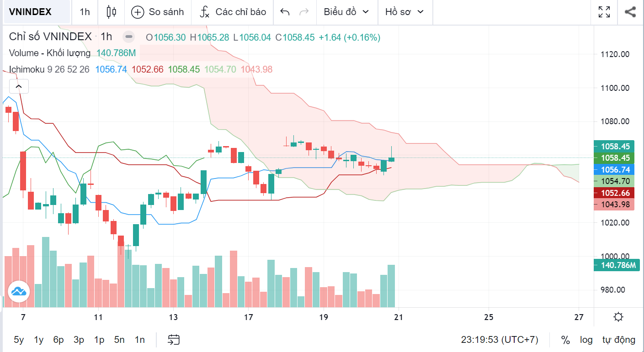Set range to 5y
The width and height of the screenshot is (644, 352).
coord(19,340)
